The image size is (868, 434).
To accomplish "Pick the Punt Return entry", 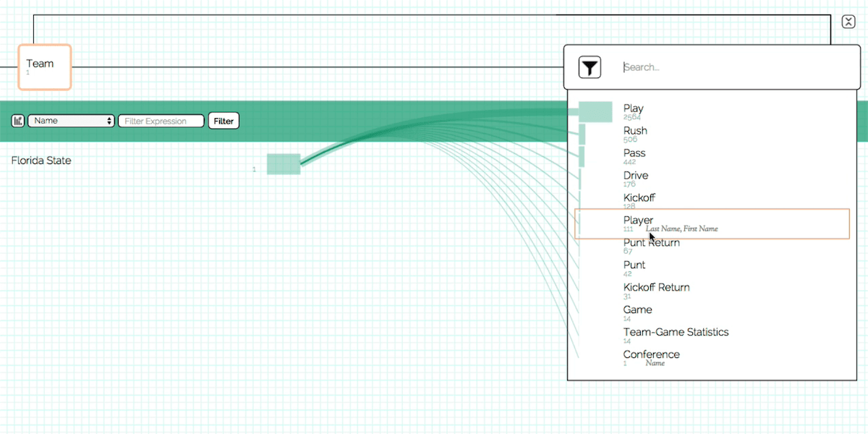I will coord(652,243).
